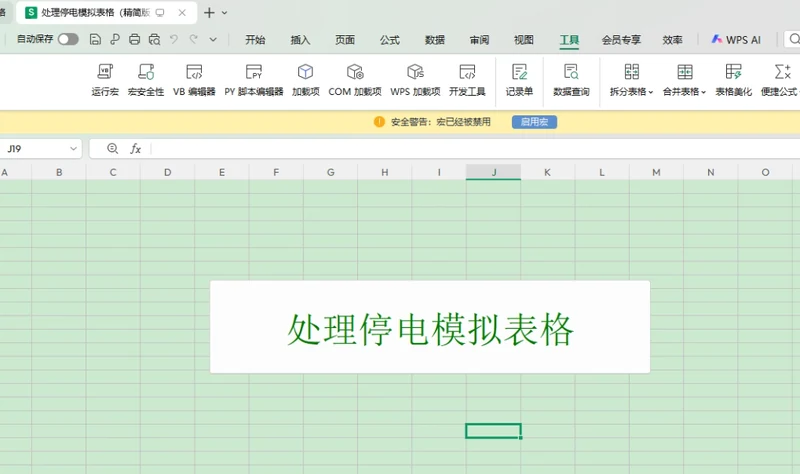
Task: Open the new tab dropdown arrow
Action: [224, 13]
